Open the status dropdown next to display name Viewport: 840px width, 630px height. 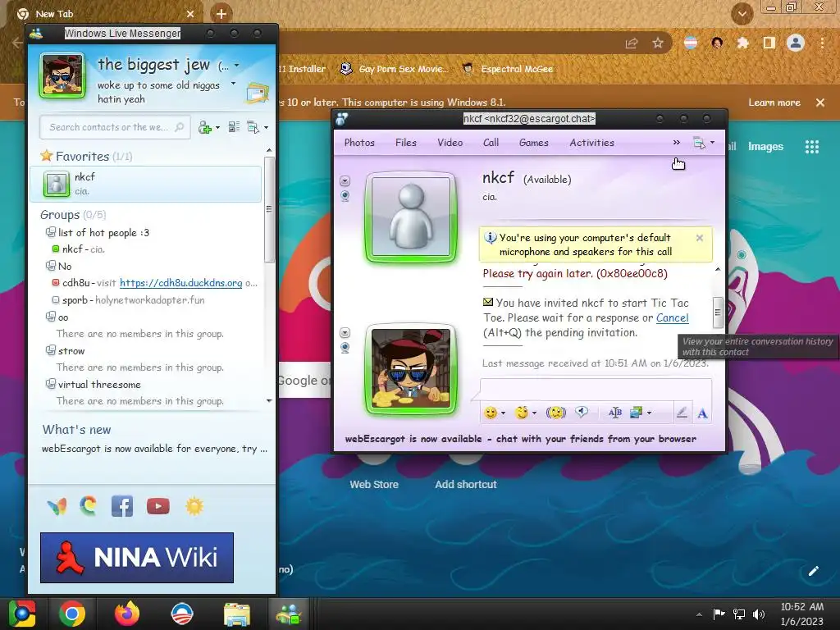tap(236, 66)
